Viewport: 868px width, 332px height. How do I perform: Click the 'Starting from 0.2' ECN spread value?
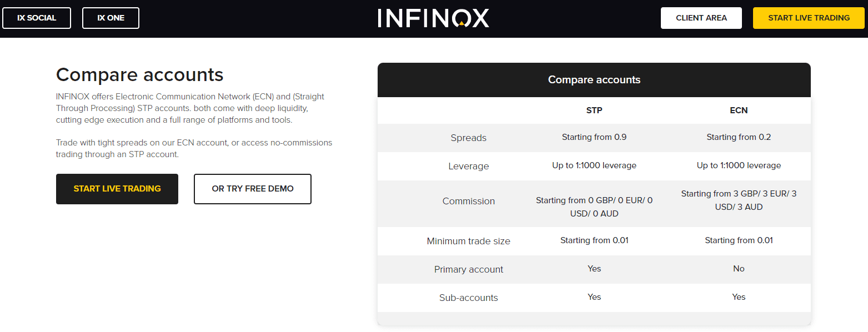[739, 137]
